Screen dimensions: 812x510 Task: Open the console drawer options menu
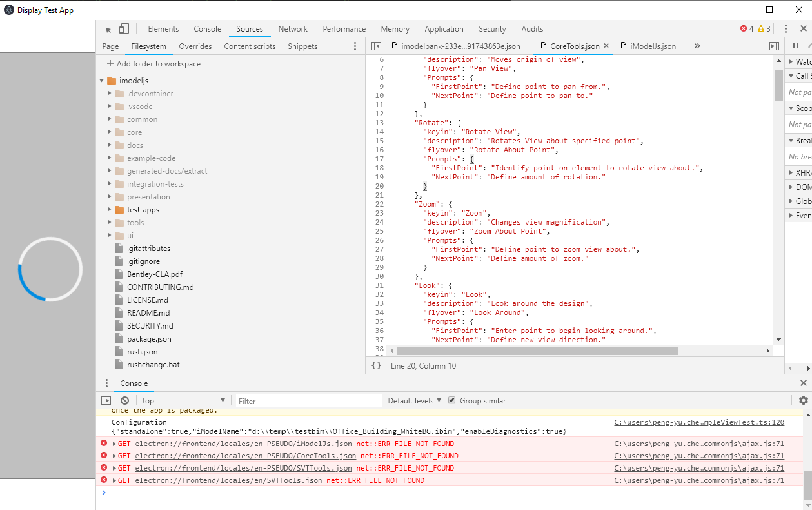[x=106, y=383]
